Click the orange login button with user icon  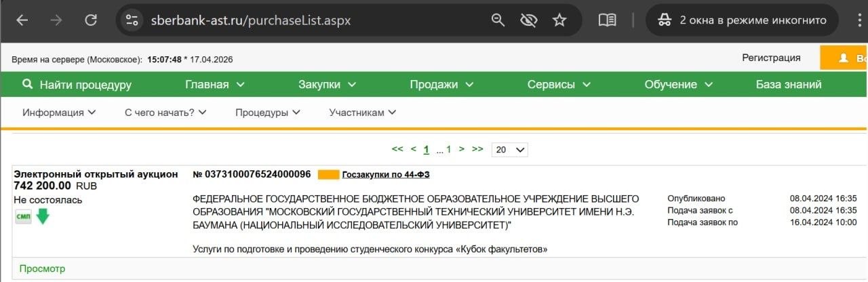[844, 58]
